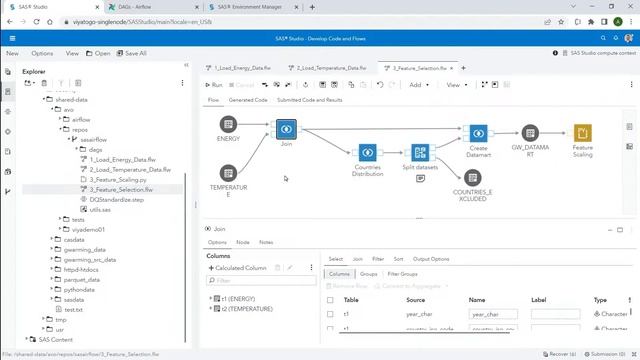Collapse the Explorer pane with chevrons
The width and height of the screenshot is (640, 360).
(186, 65)
